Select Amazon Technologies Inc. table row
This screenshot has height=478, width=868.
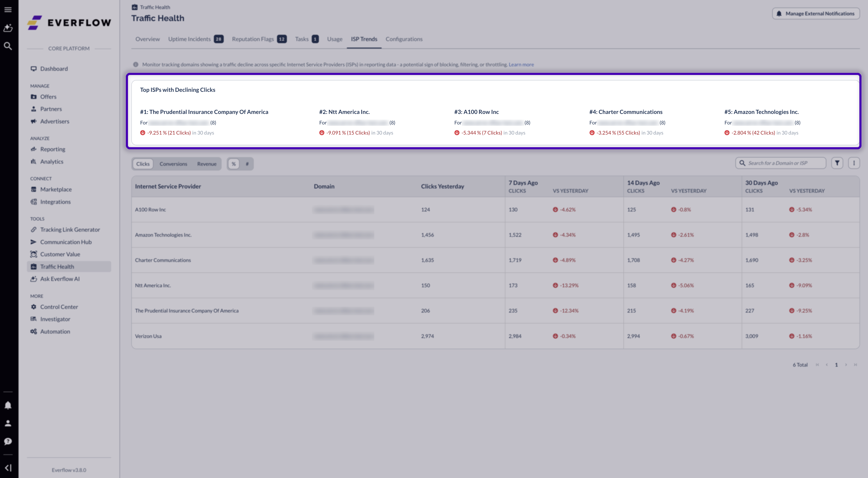pyautogui.click(x=495, y=235)
